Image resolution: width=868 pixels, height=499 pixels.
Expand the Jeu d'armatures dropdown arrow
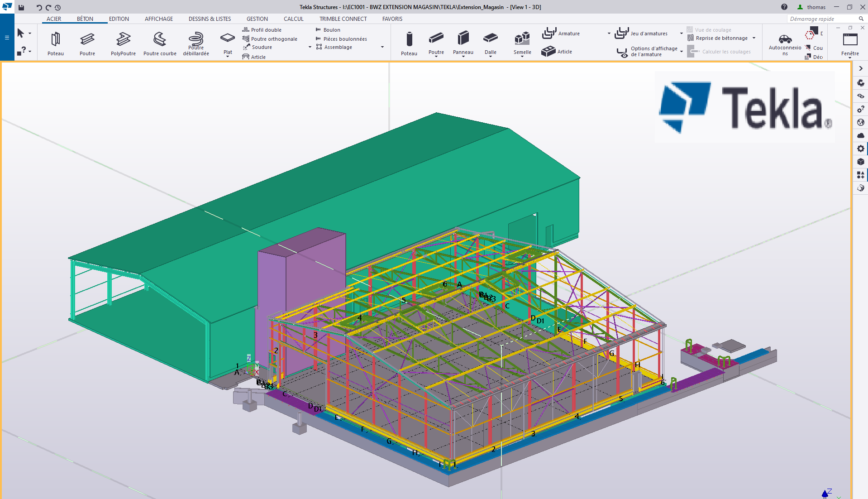pos(681,34)
